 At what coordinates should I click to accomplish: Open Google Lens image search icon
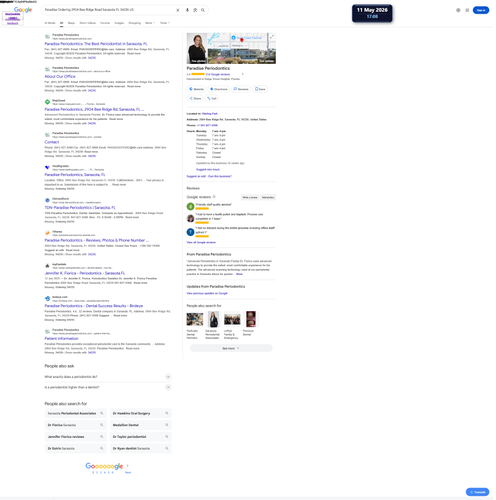tap(195, 10)
